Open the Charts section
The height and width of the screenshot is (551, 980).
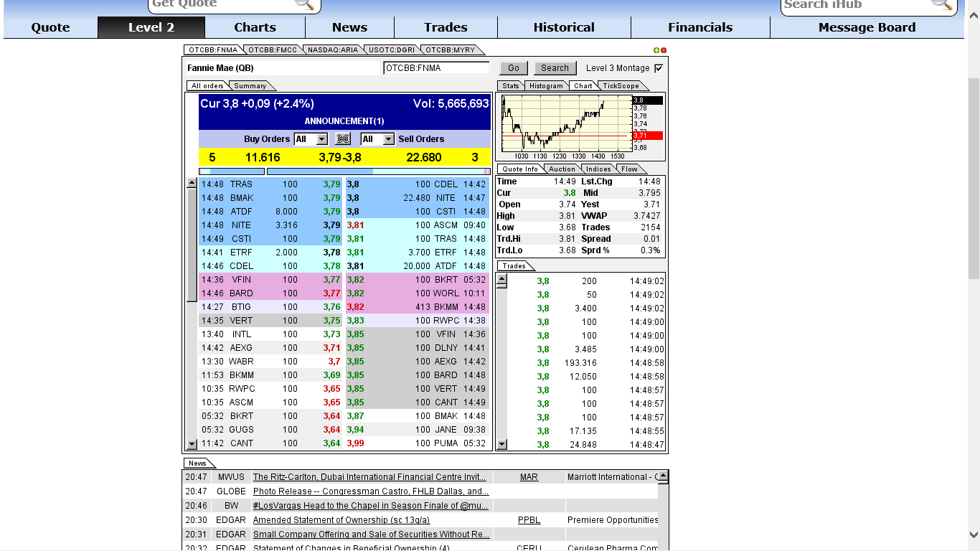point(255,27)
